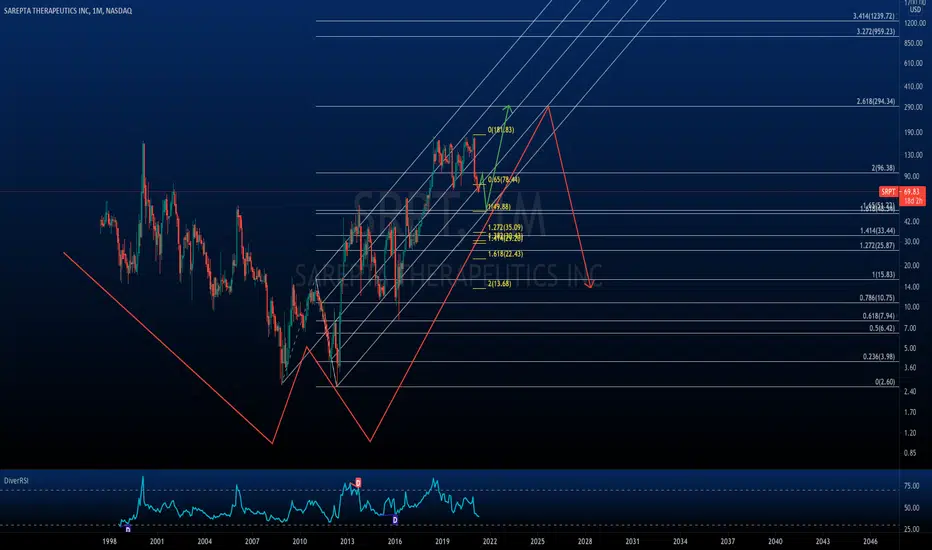Click the USD currency label on price axis
This screenshot has height=550, width=932.
(x=915, y=10)
